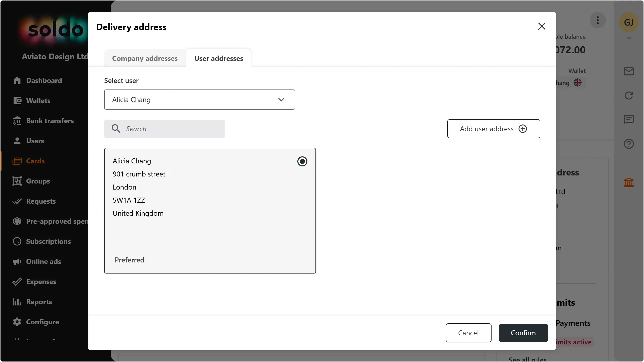Close the Delivery address dialog

click(542, 26)
